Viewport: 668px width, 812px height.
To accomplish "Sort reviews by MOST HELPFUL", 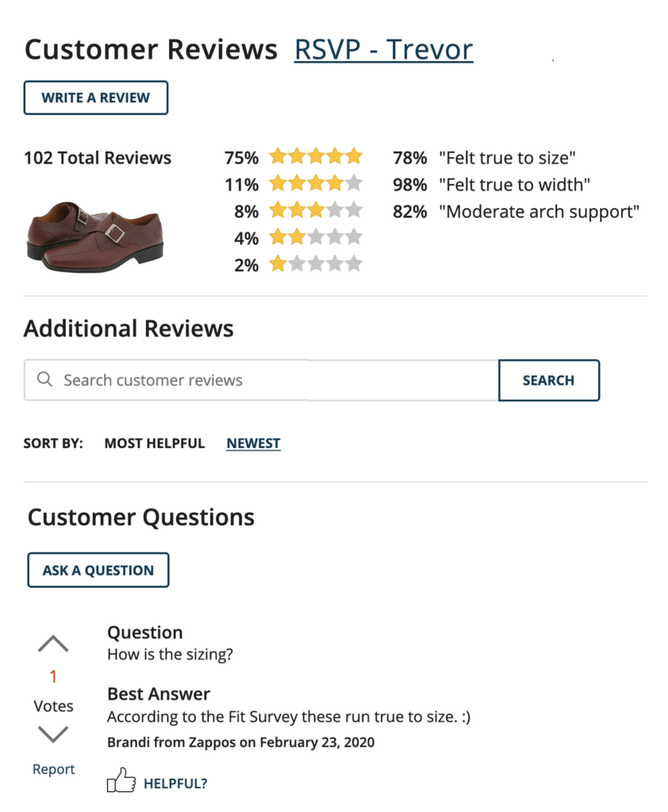I will coord(154,443).
